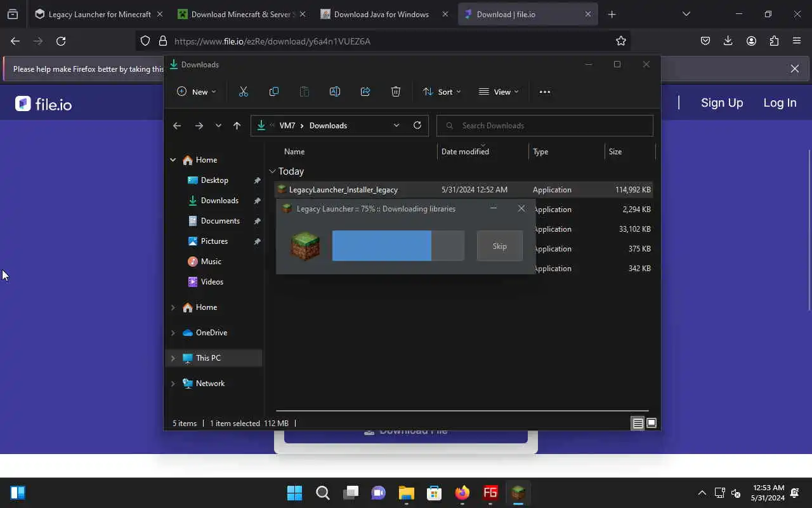Close the Legacy Launcher progress dialog

point(521,208)
